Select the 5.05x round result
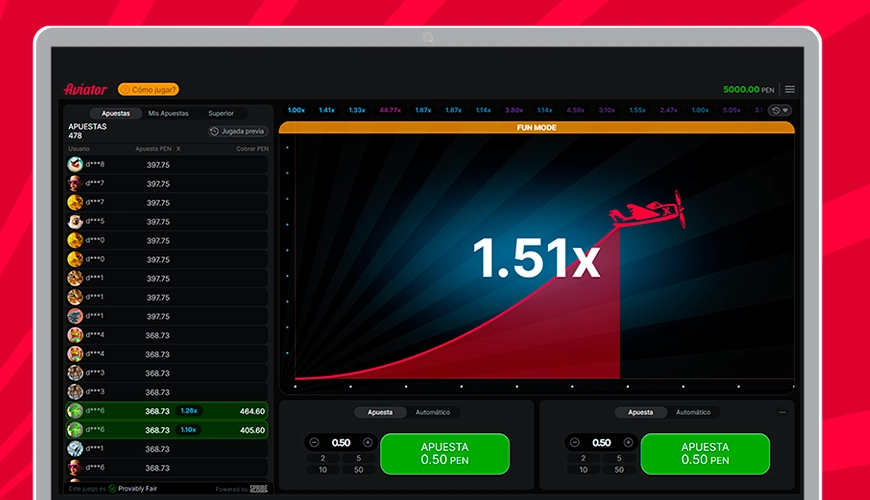Image resolution: width=870 pixels, height=500 pixels. click(731, 110)
